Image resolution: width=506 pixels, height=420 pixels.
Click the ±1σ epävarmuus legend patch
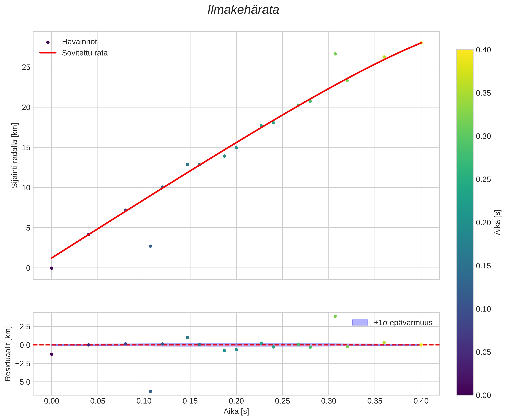click(360, 322)
